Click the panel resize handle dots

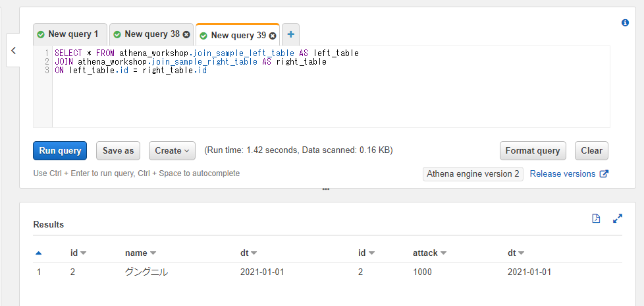tap(326, 189)
